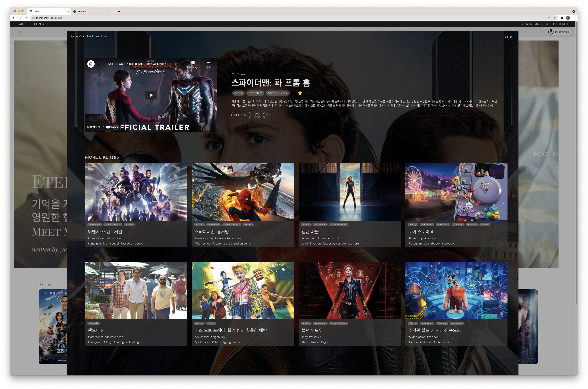
Task: Click the site info icon by URL
Action: point(33,18)
